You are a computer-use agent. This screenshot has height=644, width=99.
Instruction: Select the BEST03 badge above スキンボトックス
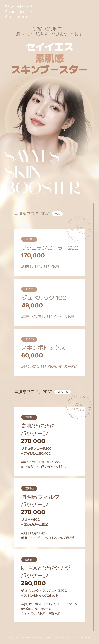click(29, 339)
